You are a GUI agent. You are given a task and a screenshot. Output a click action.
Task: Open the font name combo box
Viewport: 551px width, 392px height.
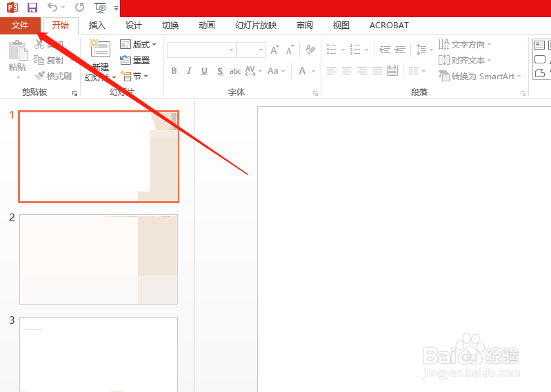[201, 50]
